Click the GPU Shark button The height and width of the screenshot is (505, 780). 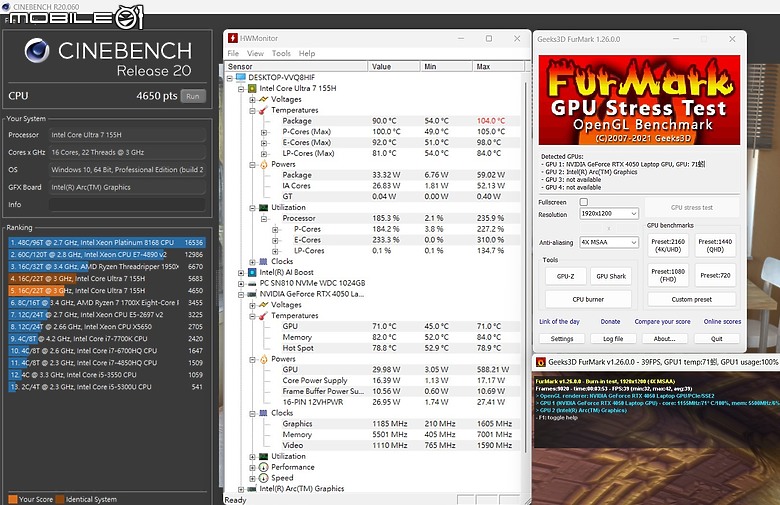pyautogui.click(x=611, y=276)
